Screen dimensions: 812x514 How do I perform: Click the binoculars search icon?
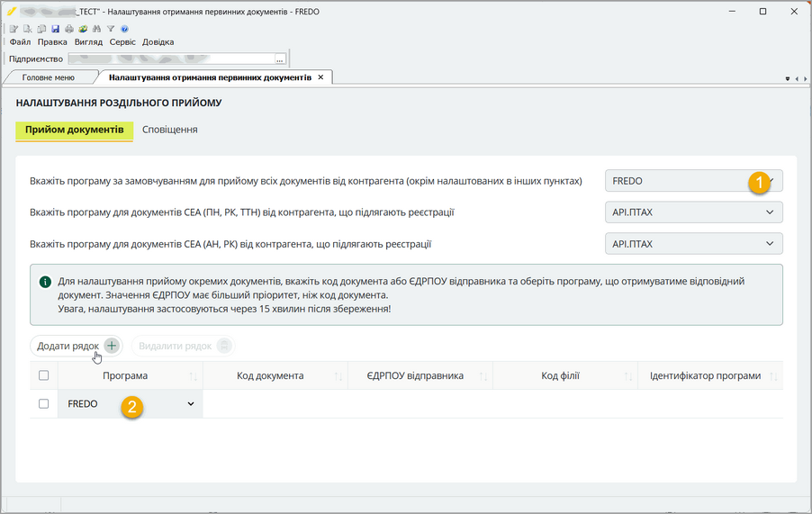click(97, 29)
